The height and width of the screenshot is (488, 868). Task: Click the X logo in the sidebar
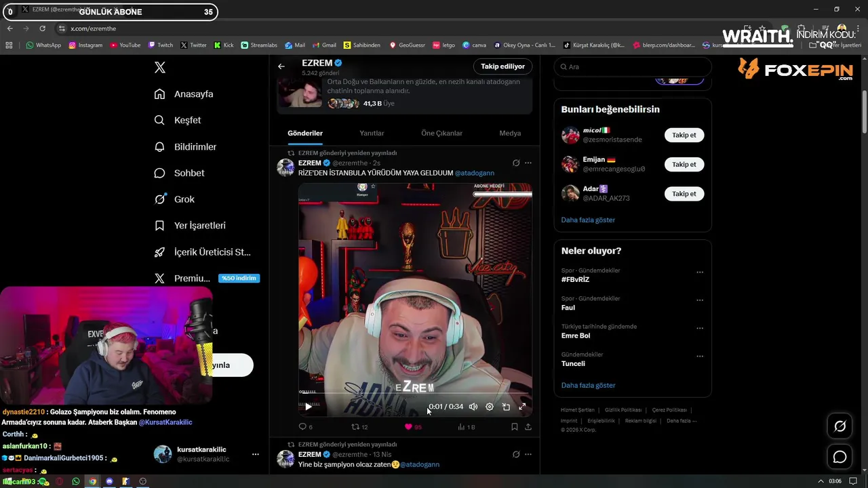(160, 67)
